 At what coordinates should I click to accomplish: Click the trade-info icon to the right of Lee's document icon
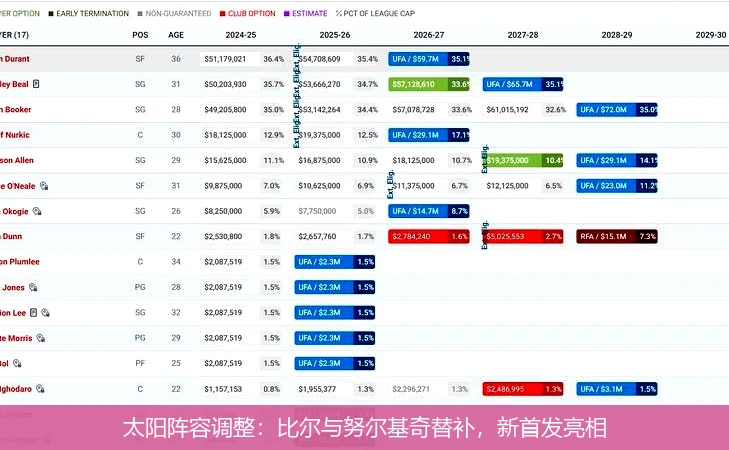click(45, 312)
